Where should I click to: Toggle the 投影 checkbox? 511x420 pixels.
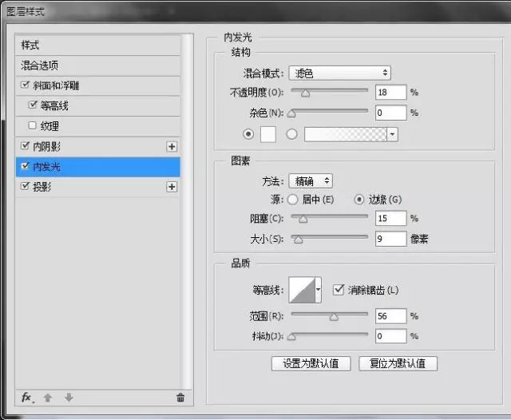pos(25,186)
